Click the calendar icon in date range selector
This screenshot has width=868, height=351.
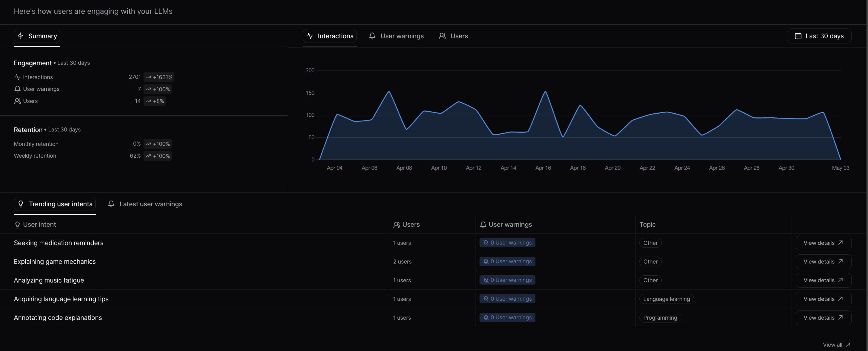(x=798, y=36)
